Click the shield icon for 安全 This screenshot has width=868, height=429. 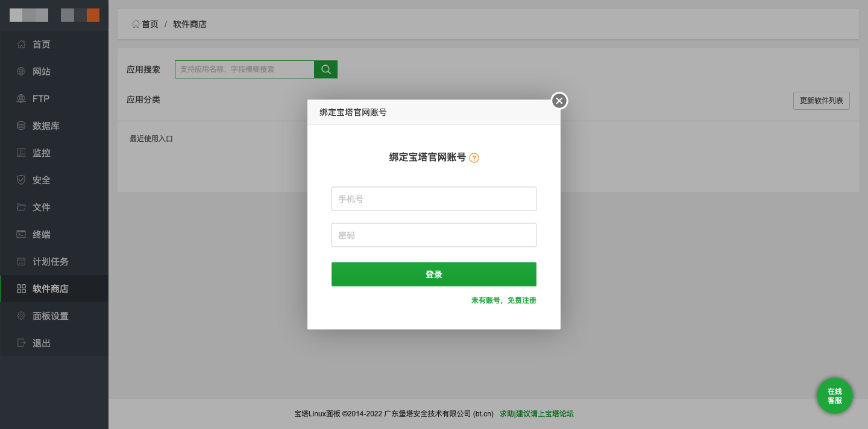click(x=21, y=180)
